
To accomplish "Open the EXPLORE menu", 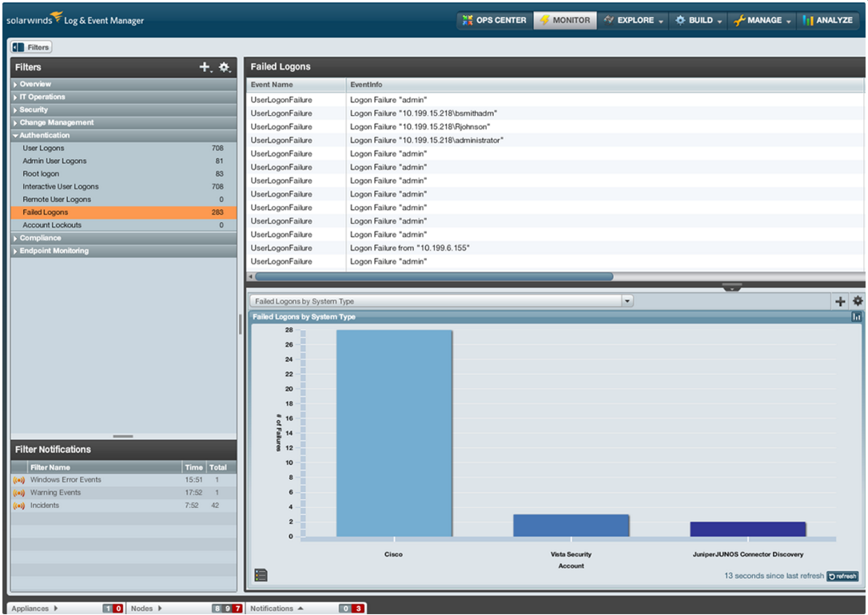I will pyautogui.click(x=633, y=21).
